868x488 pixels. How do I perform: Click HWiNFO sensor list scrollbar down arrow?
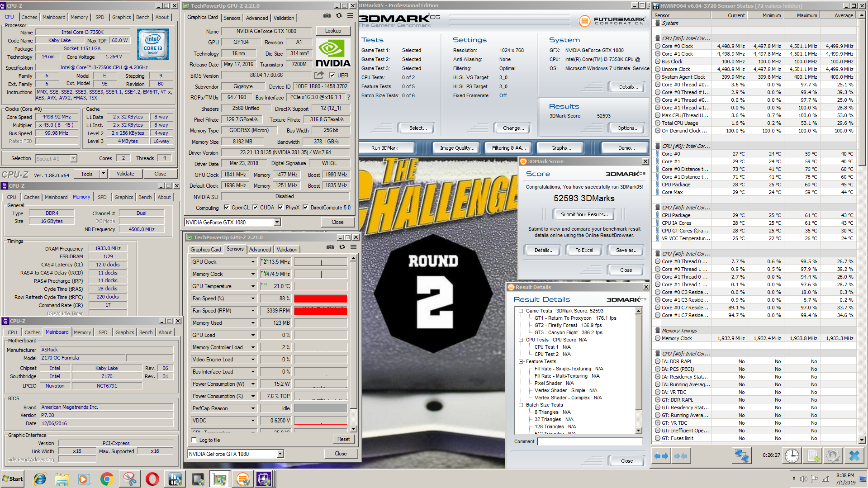(x=862, y=440)
